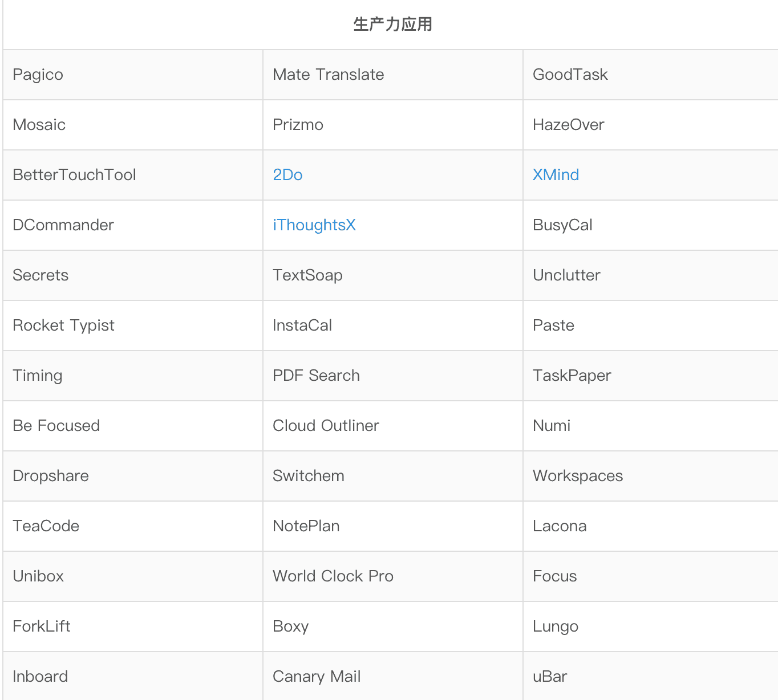Click the DCommander table cell
This screenshot has width=778, height=700.
click(63, 225)
